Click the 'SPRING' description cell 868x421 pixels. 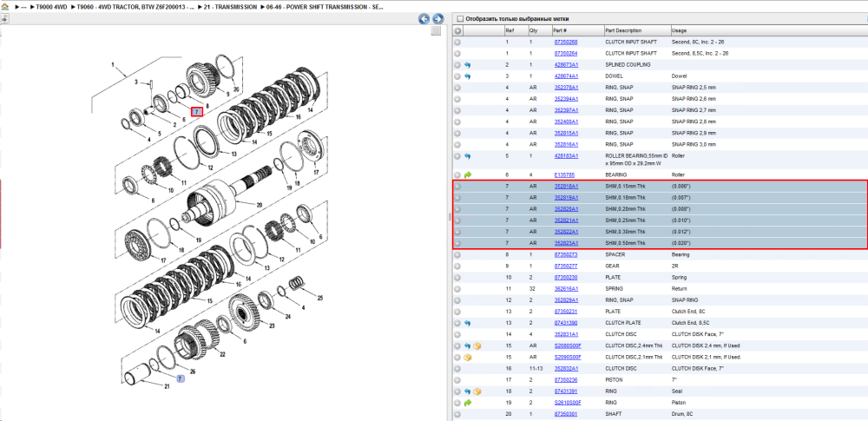[x=615, y=288]
